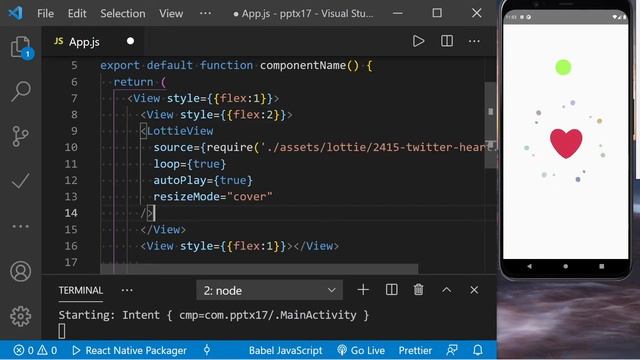
Task: Open notifications bell in status bar
Action: [x=478, y=350]
